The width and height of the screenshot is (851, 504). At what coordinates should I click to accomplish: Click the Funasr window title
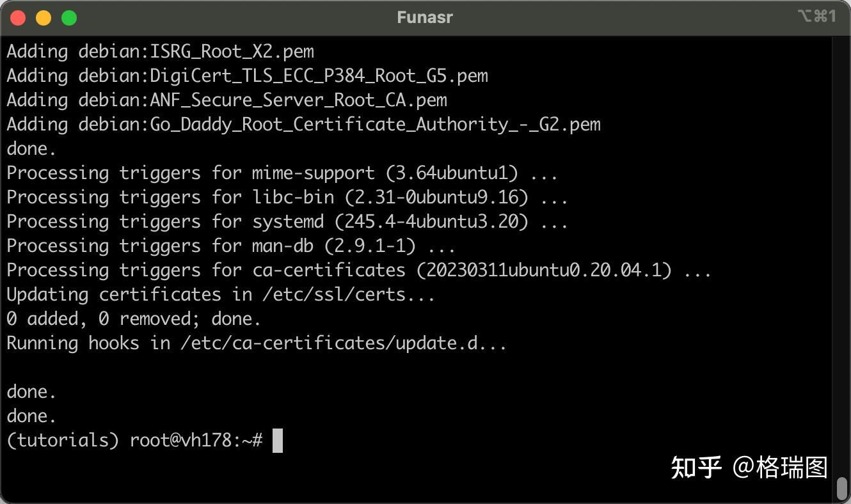(424, 17)
